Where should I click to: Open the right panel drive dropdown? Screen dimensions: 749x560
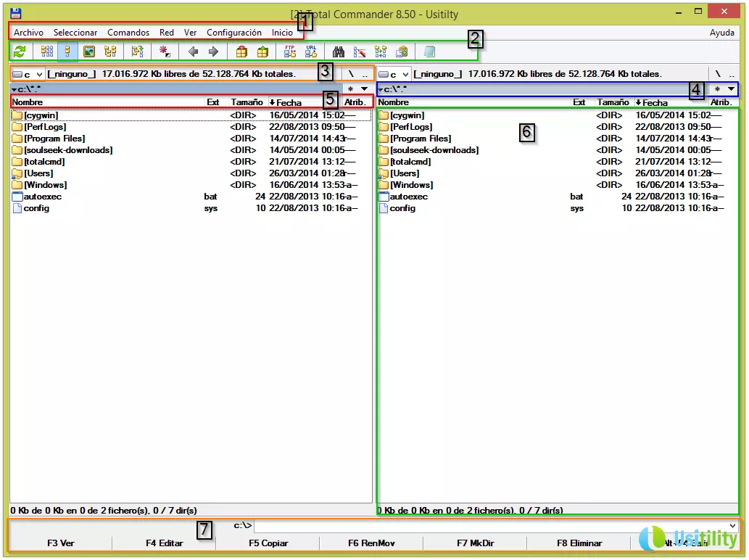click(x=394, y=74)
